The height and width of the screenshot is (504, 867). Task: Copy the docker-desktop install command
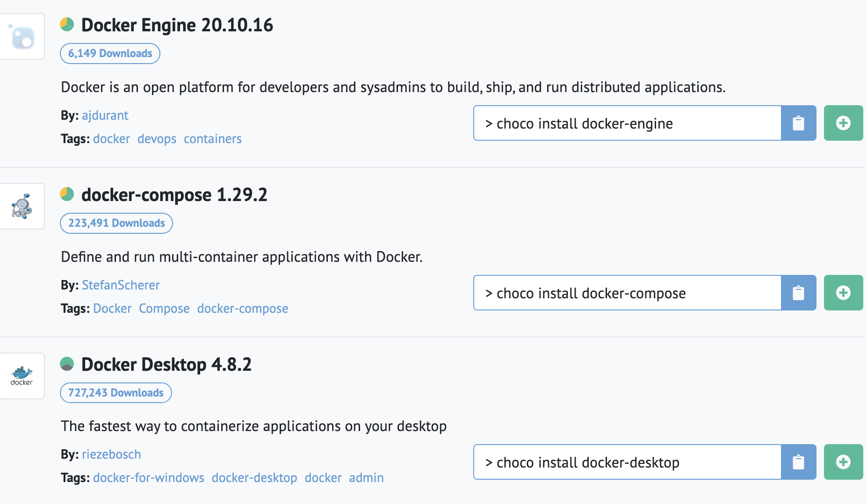click(798, 462)
